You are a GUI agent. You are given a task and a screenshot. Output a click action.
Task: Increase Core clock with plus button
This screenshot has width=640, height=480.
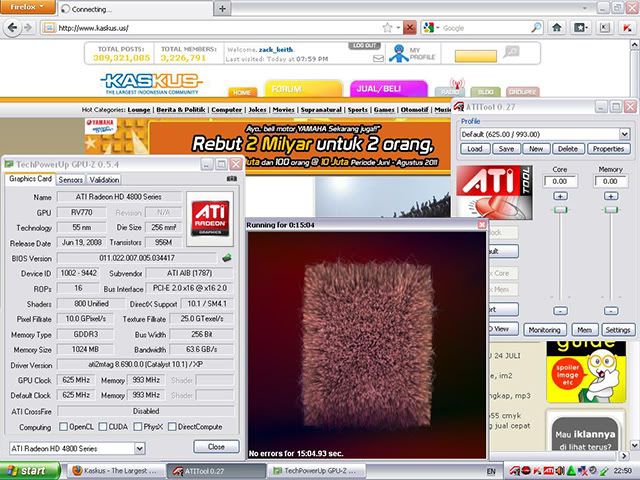pos(560,196)
